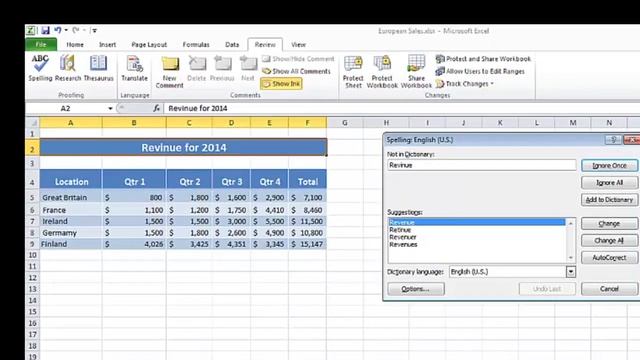This screenshot has height=360, width=640.
Task: Click Add to Dictionary button
Action: (x=609, y=200)
